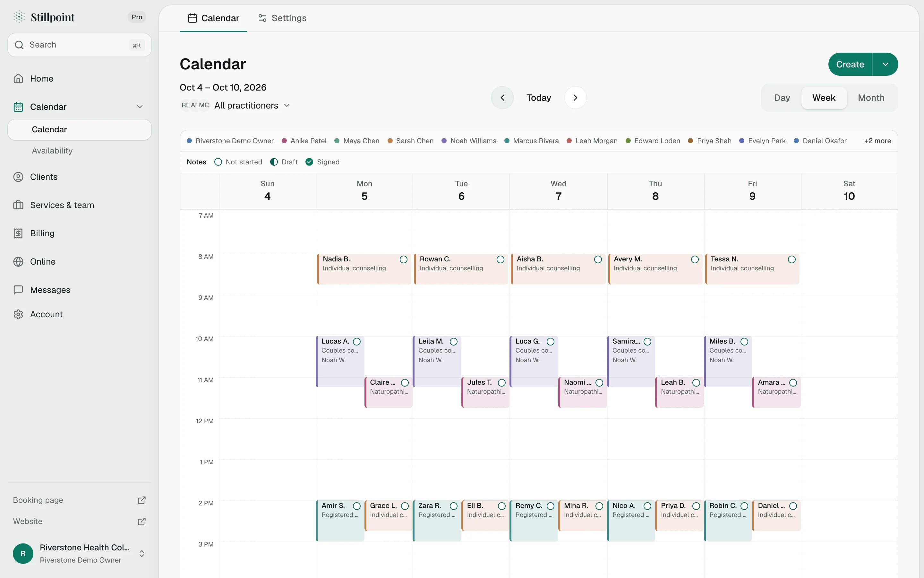Click the Marcus Rivera legend entry
The height and width of the screenshot is (578, 924).
532,141
